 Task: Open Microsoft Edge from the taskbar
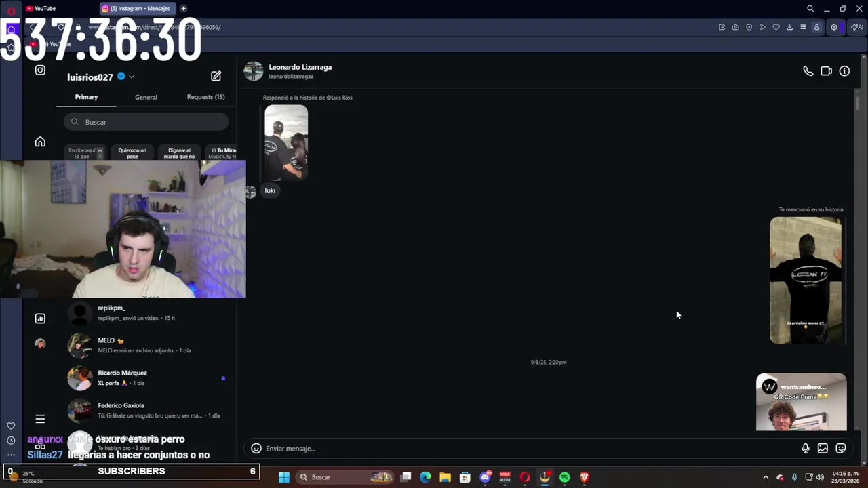pyautogui.click(x=425, y=477)
